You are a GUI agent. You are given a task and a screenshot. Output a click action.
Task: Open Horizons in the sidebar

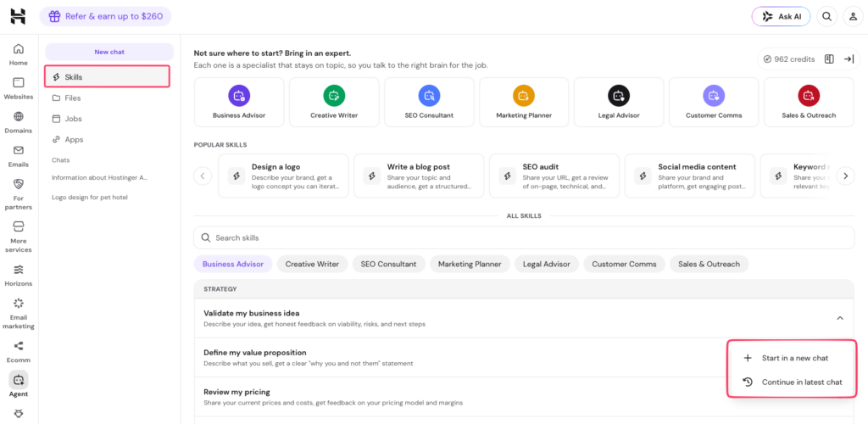[19, 276]
